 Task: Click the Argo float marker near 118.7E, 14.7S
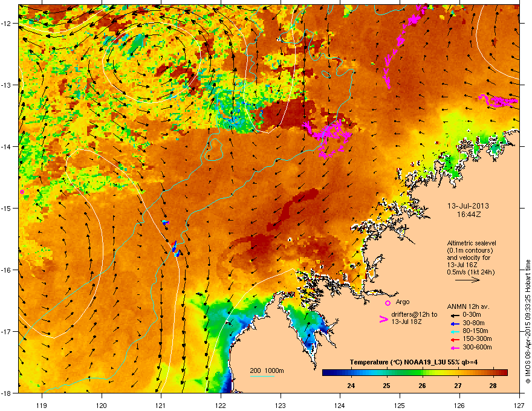[22, 192]
